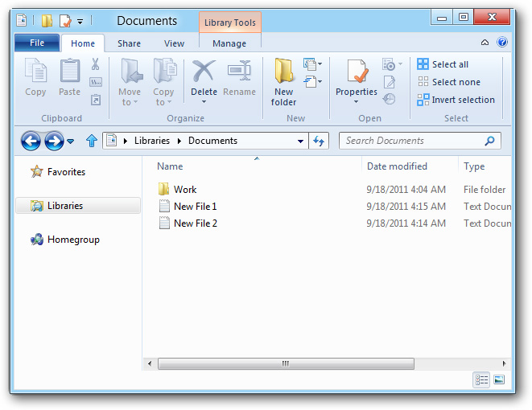532x410 pixels.
Task: Click the Move to folder icon
Action: tap(132, 71)
